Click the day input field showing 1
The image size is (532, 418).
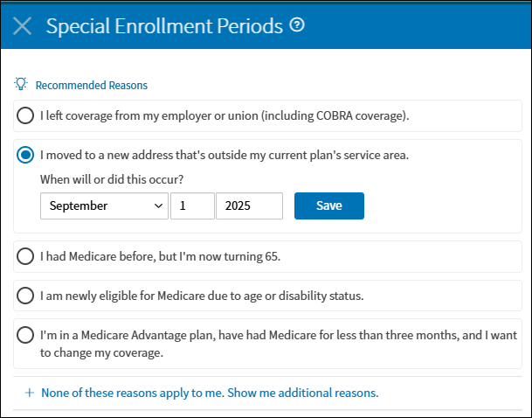[x=193, y=206]
